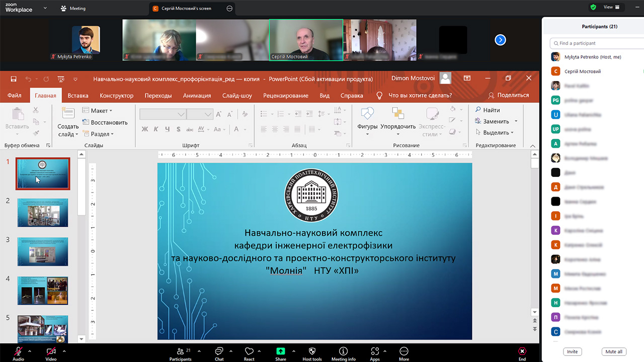
Task: Unmute the microphone Audio button
Action: click(19, 351)
